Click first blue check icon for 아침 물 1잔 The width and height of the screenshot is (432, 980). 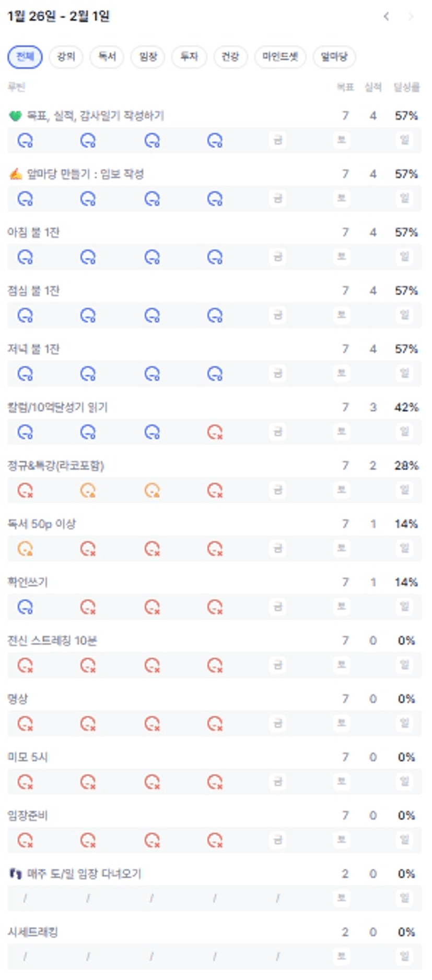pyautogui.click(x=25, y=257)
